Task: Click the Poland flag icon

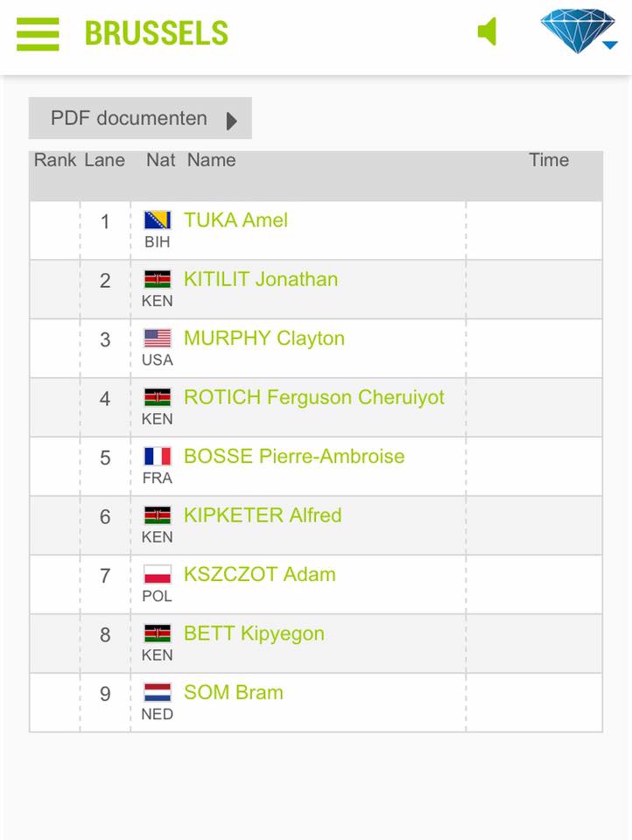Action: pos(158,575)
